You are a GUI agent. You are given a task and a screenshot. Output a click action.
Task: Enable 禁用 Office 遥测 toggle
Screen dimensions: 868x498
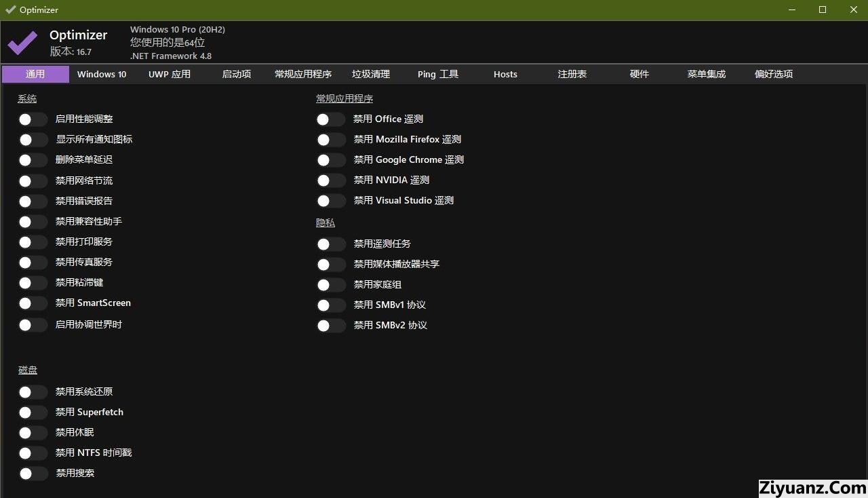(331, 119)
